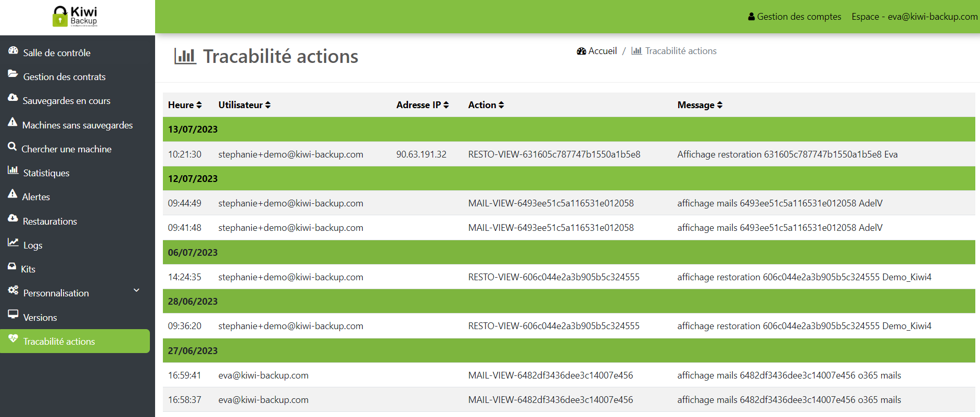Viewport: 980px width, 417px height.
Task: Click the Logs line chart icon
Action: click(x=13, y=243)
